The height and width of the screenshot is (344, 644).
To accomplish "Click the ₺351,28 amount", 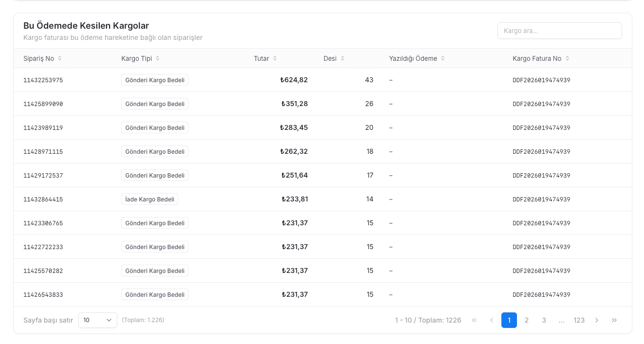I will [294, 104].
